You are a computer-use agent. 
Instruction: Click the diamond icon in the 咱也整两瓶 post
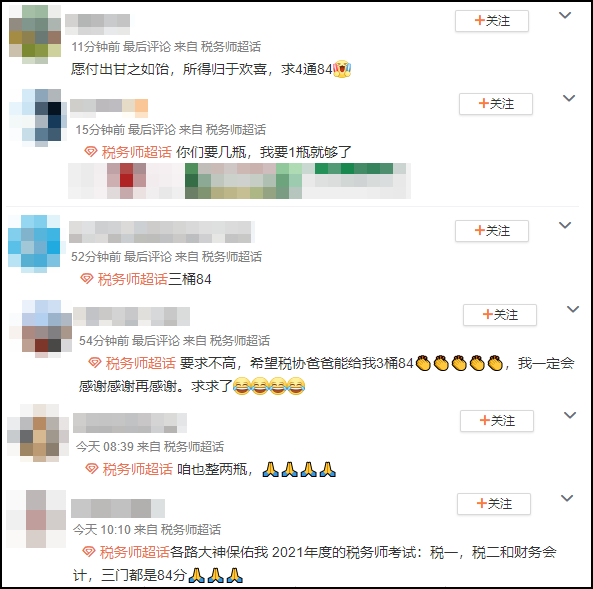click(92, 469)
